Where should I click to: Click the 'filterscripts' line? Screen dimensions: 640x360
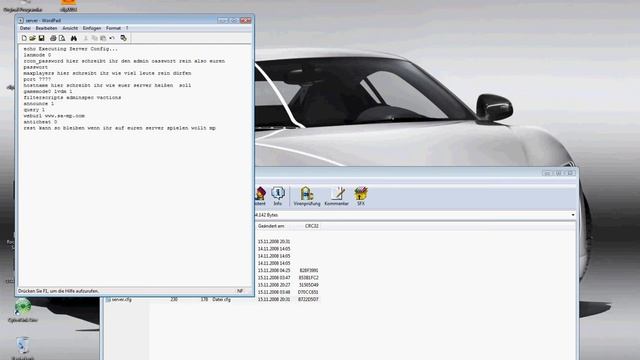click(x=72, y=98)
